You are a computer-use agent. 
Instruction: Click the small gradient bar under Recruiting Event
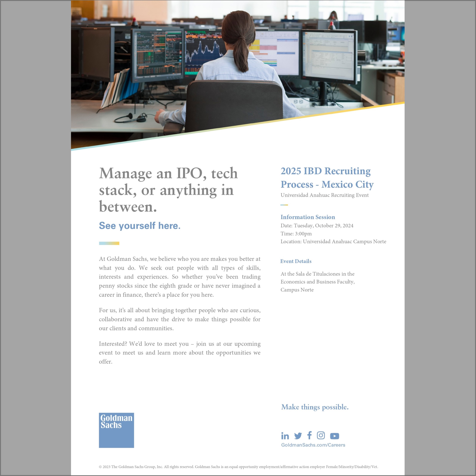coord(284,205)
